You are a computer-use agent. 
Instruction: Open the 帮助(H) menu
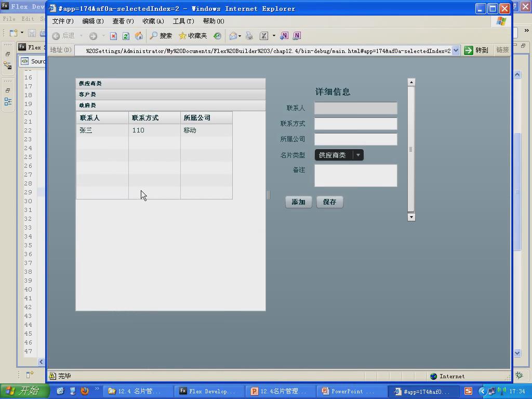click(x=214, y=21)
